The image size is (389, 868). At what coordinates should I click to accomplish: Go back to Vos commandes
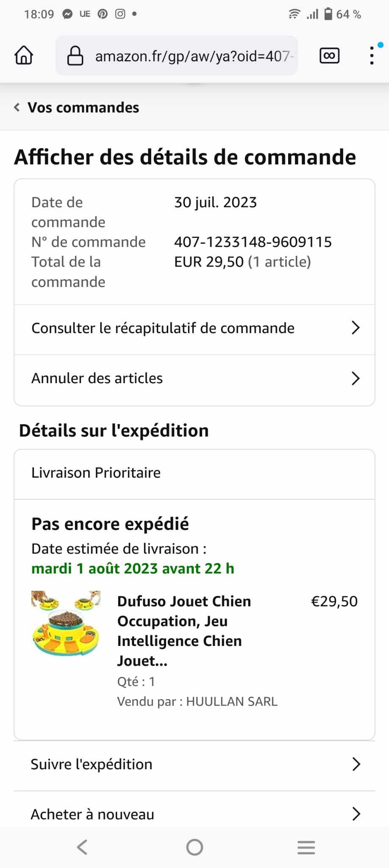click(83, 108)
